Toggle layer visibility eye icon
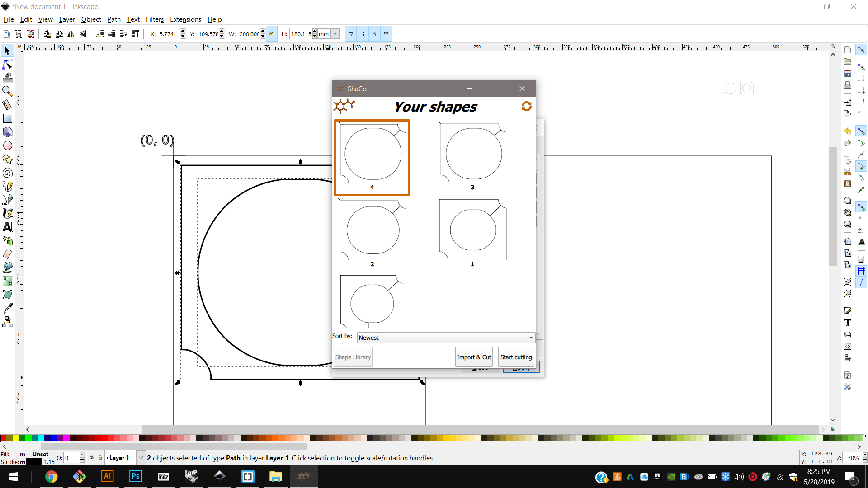The image size is (868, 488). point(92,458)
